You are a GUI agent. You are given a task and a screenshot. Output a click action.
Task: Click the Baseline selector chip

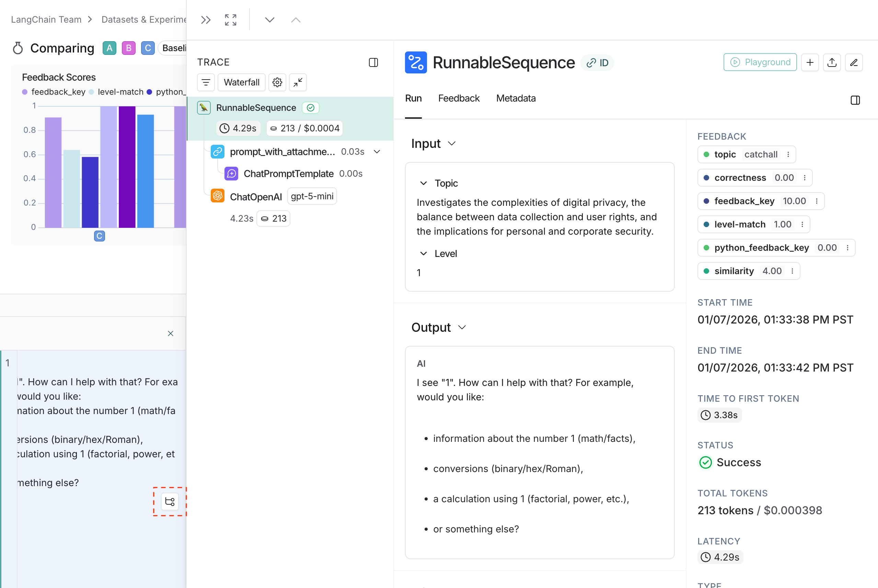(173, 48)
